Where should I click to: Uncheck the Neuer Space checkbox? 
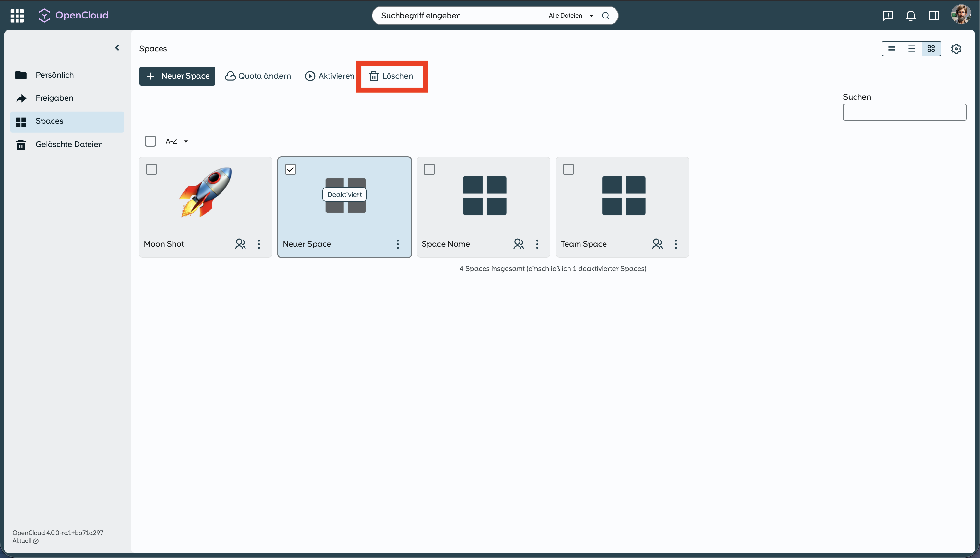coord(290,169)
